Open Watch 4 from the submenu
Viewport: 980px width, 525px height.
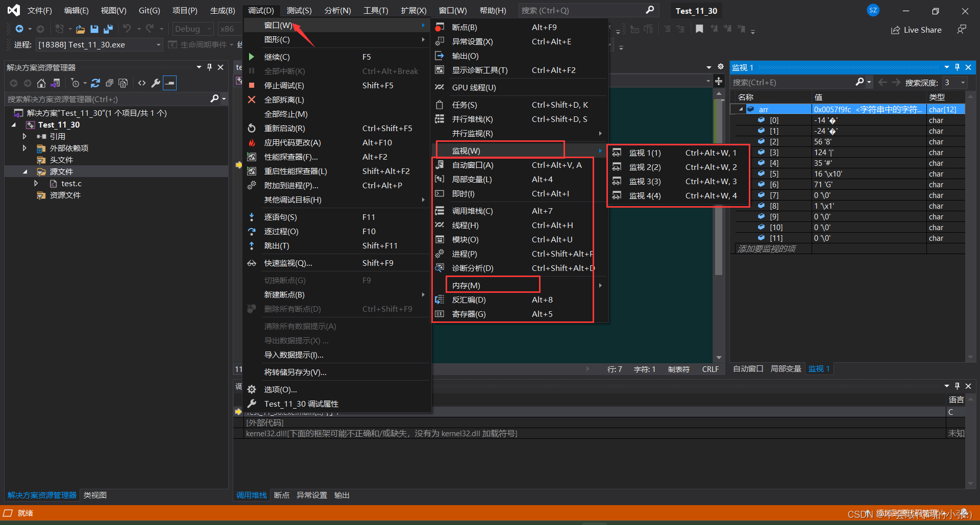(x=678, y=196)
